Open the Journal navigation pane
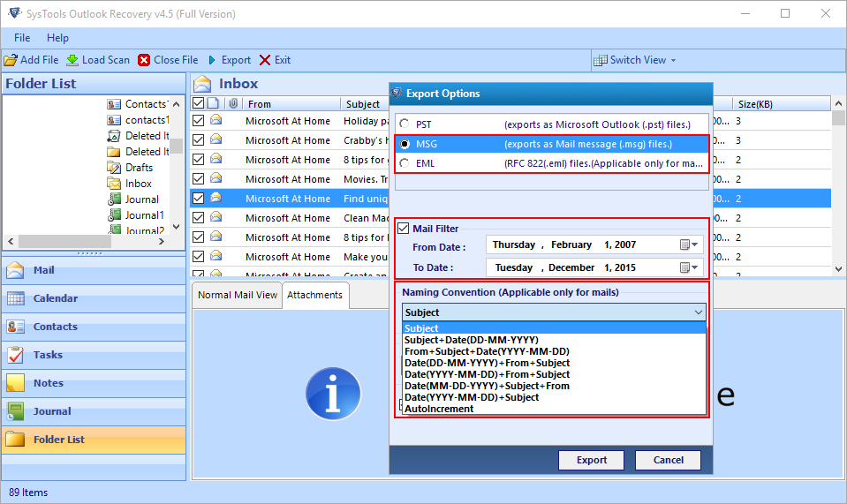Viewport: 847px width, 504px height. point(94,411)
